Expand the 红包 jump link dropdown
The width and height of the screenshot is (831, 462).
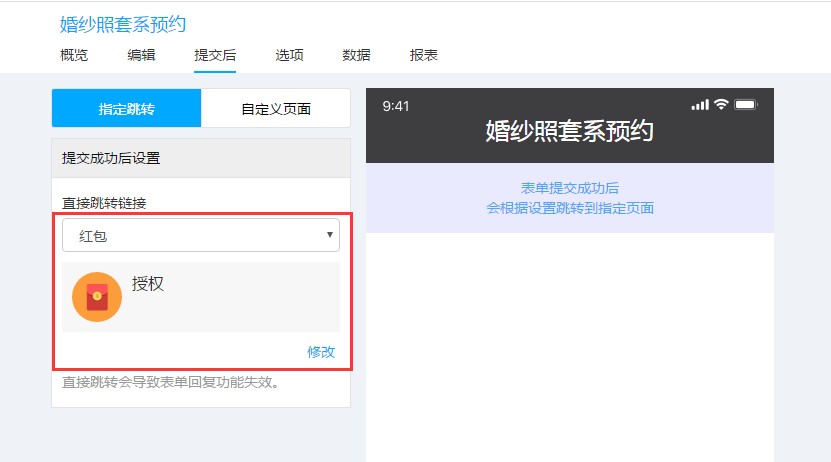coord(201,235)
